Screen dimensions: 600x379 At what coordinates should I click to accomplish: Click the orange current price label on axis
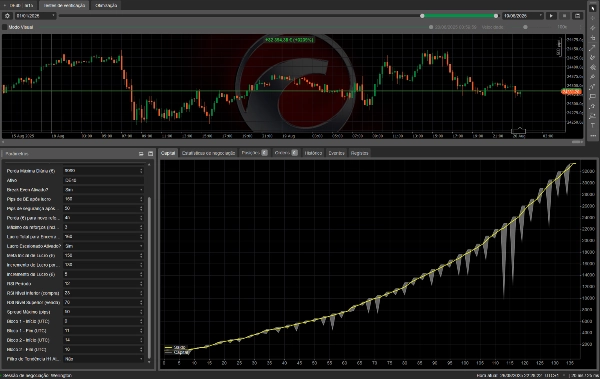click(572, 91)
